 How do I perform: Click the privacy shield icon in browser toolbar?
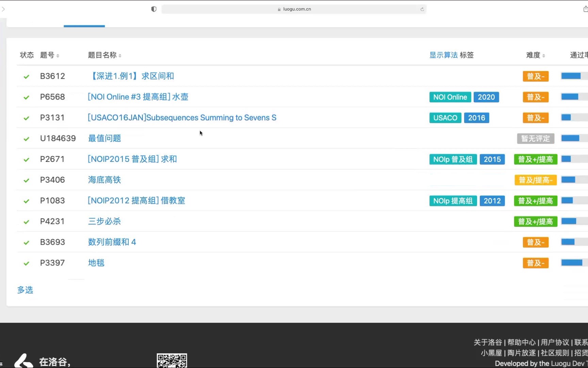coord(154,9)
